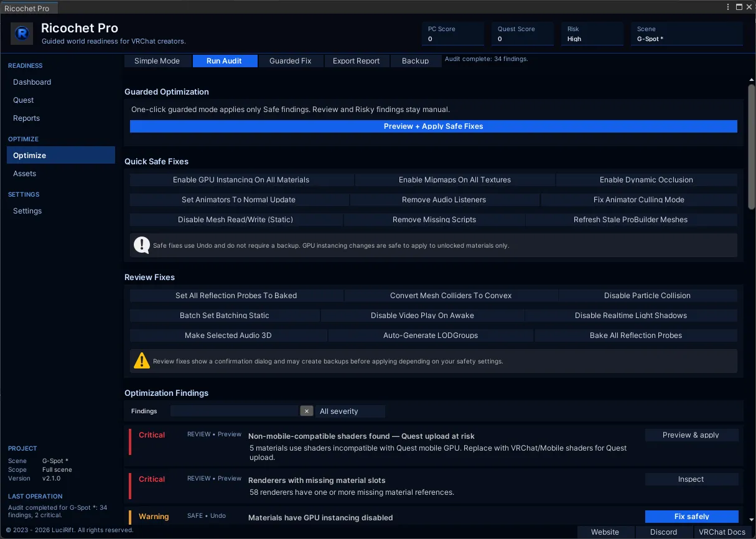Switch to Simple Mode tab

tap(157, 61)
